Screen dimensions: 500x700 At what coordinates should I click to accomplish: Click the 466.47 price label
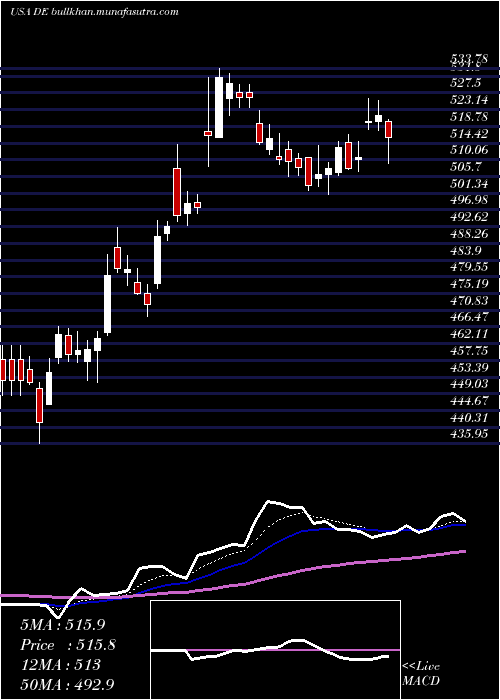pos(469,317)
